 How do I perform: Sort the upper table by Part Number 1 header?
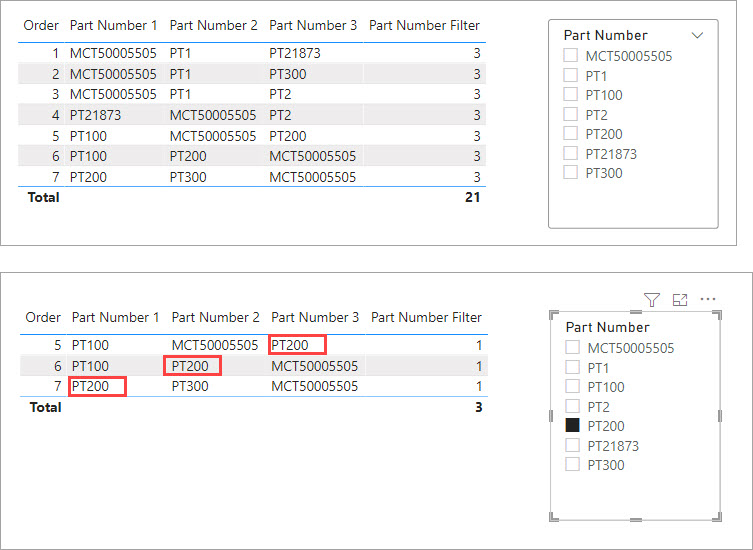coord(113,25)
